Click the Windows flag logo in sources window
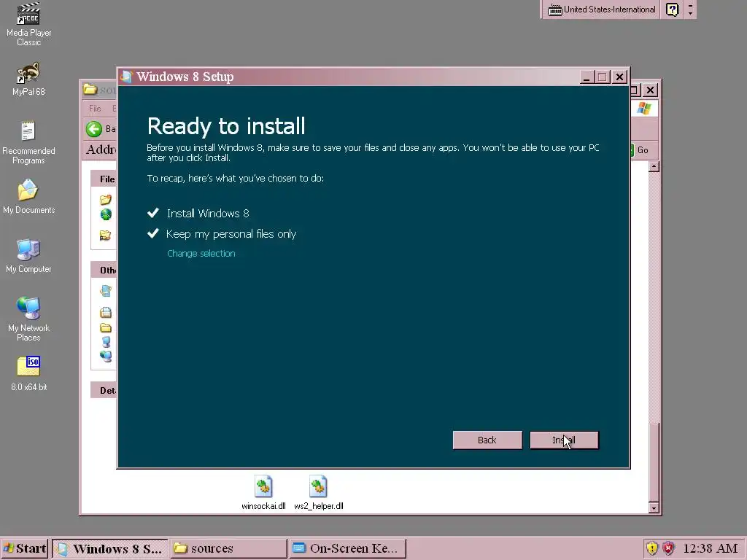 pos(644,109)
